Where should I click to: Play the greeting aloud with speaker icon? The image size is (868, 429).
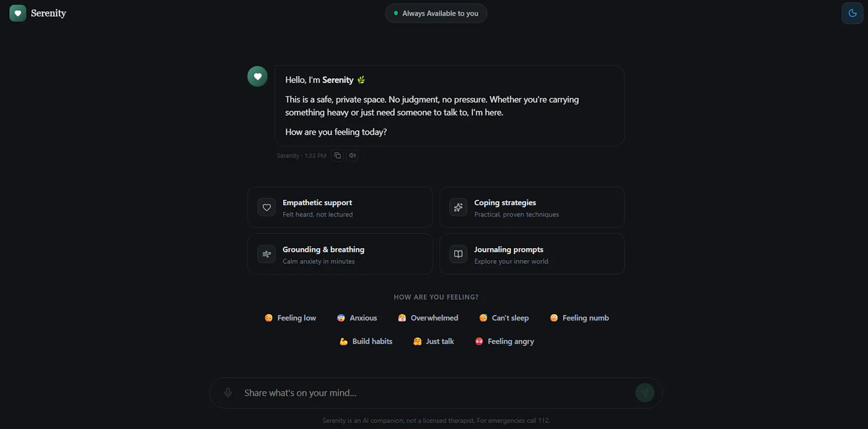352,155
